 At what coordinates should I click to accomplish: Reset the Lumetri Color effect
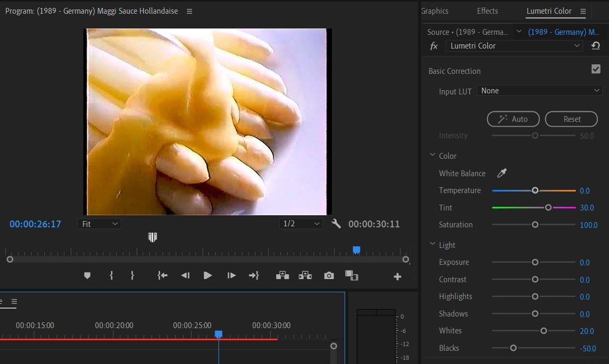coord(595,46)
